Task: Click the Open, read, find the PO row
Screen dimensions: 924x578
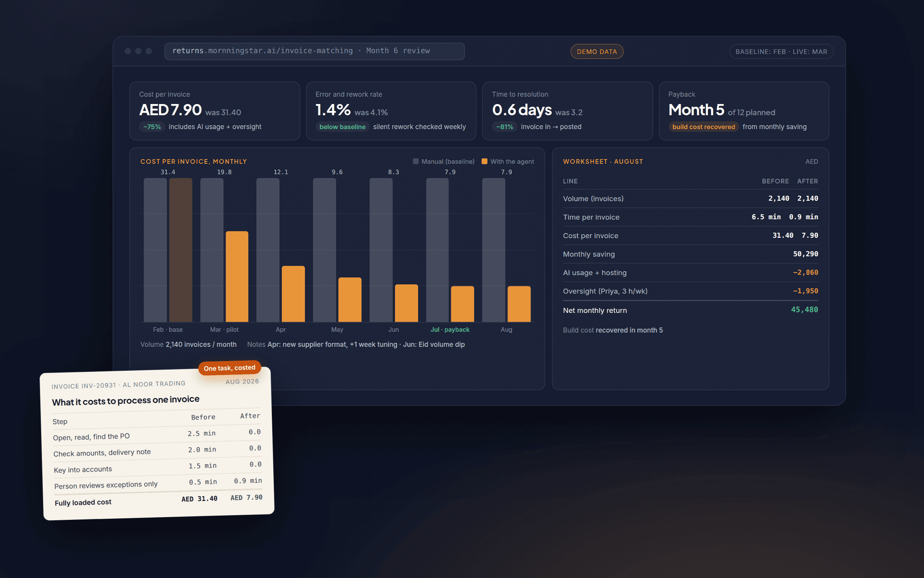Action: click(157, 435)
